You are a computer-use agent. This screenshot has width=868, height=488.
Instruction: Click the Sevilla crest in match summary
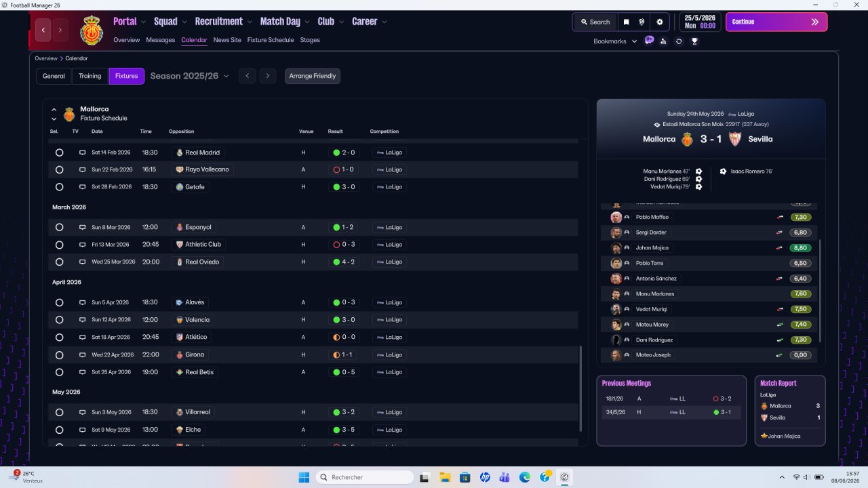[x=734, y=139]
